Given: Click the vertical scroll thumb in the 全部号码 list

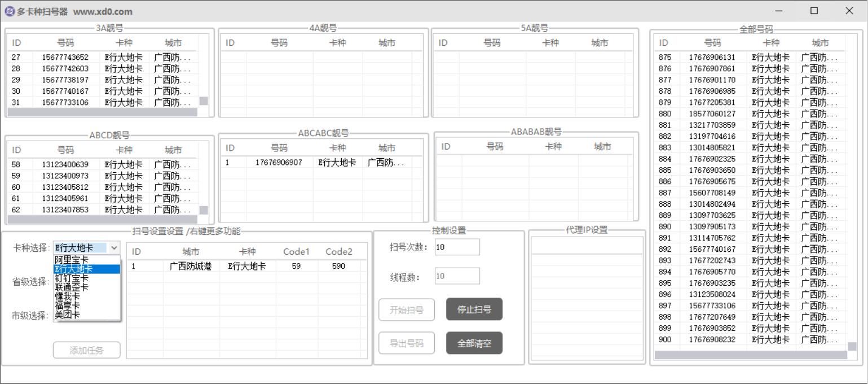Looking at the screenshot, I should [x=852, y=346].
